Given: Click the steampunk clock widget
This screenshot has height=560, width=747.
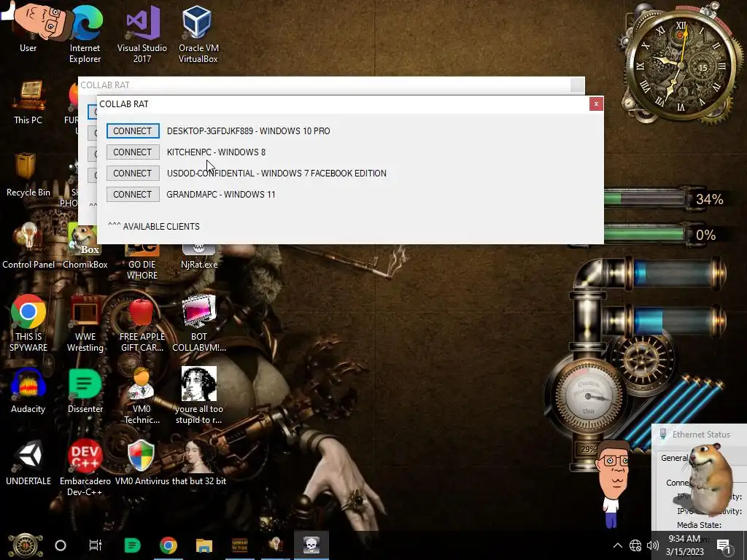Looking at the screenshot, I should [x=681, y=64].
